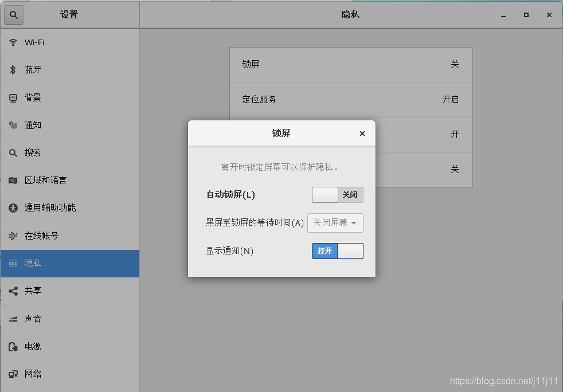Viewport: 563px width, 392px height.
Task: Open the Wi-Fi settings panel
Action: coord(70,42)
